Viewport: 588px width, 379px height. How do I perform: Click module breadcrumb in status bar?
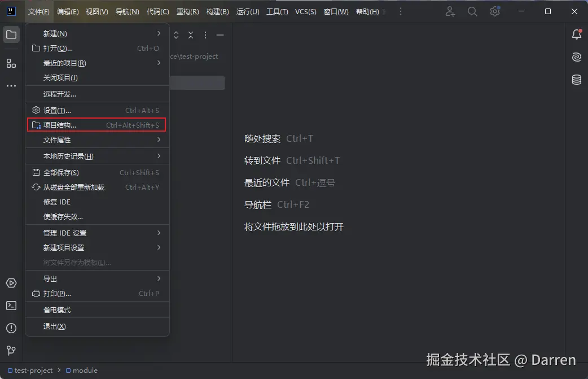coord(82,371)
